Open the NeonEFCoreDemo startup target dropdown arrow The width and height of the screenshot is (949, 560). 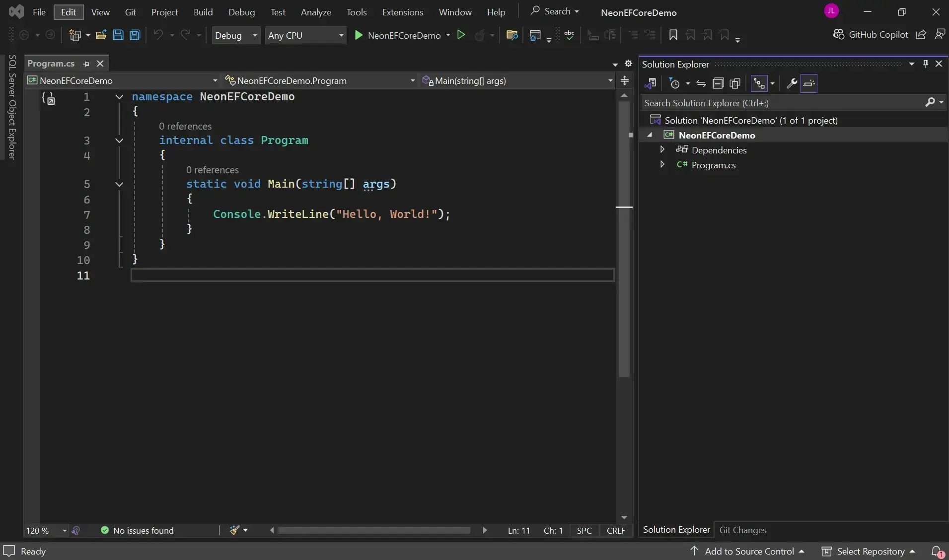tap(448, 35)
